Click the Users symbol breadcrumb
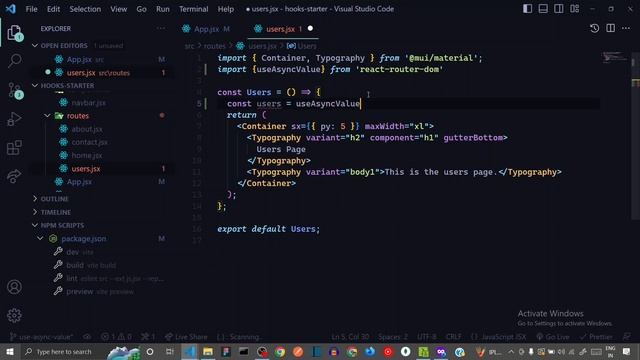The width and height of the screenshot is (640, 360). point(302,46)
